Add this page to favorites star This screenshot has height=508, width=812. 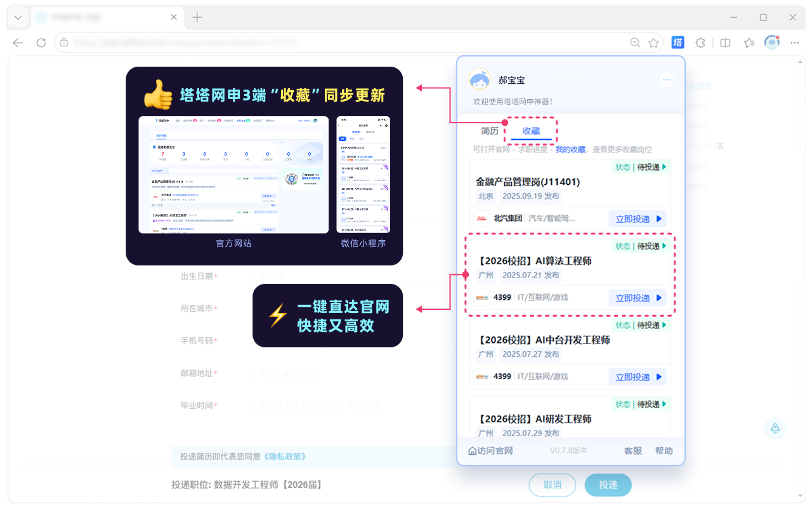[x=653, y=43]
